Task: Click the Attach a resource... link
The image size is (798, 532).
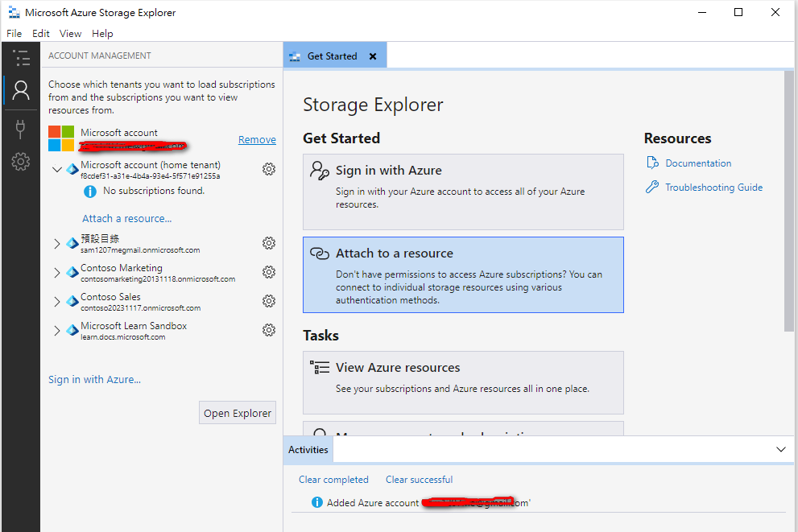Action: click(127, 218)
